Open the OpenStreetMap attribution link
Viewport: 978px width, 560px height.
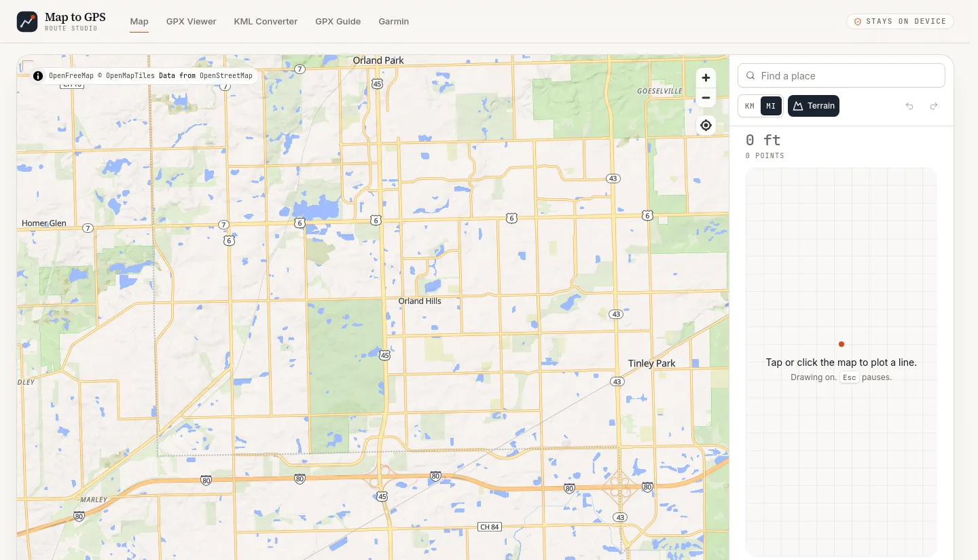pyautogui.click(x=225, y=76)
